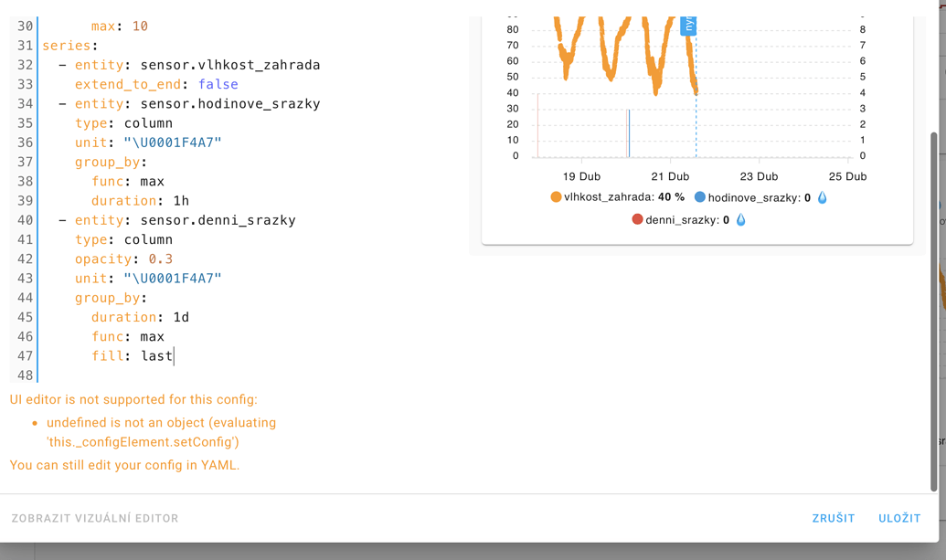Viewport: 946px width, 560px height.
Task: Click the blue hodinove_srazky legend marker
Action: (x=700, y=197)
